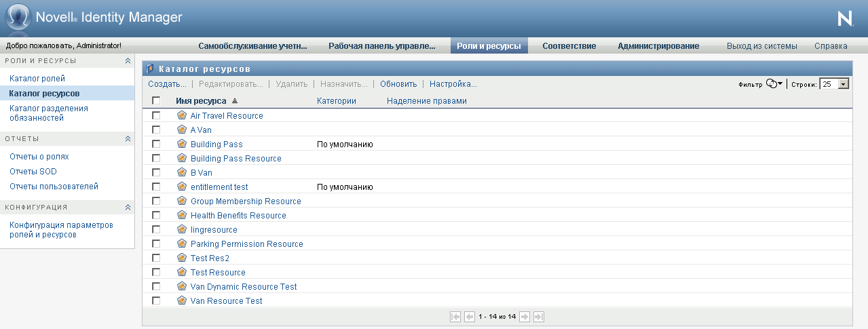
Task: Collapse the Роли и ресурсы sidebar section
Action: [x=128, y=61]
